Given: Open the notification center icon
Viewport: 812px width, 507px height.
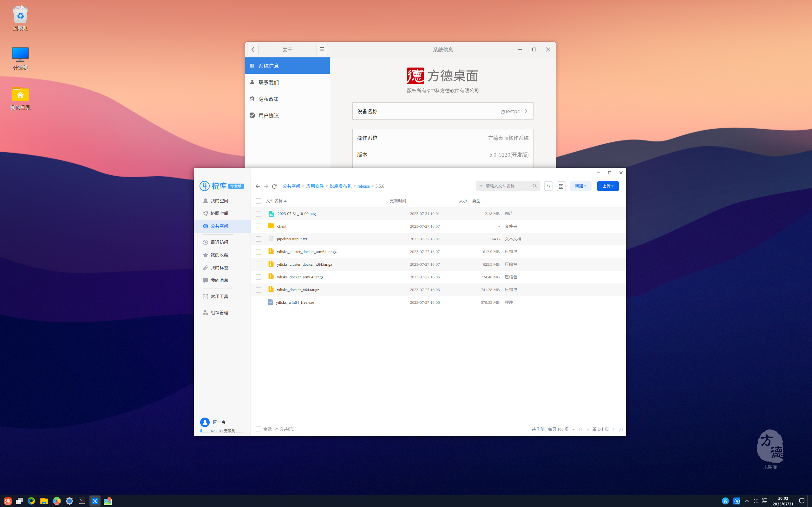Looking at the screenshot, I should (x=802, y=501).
